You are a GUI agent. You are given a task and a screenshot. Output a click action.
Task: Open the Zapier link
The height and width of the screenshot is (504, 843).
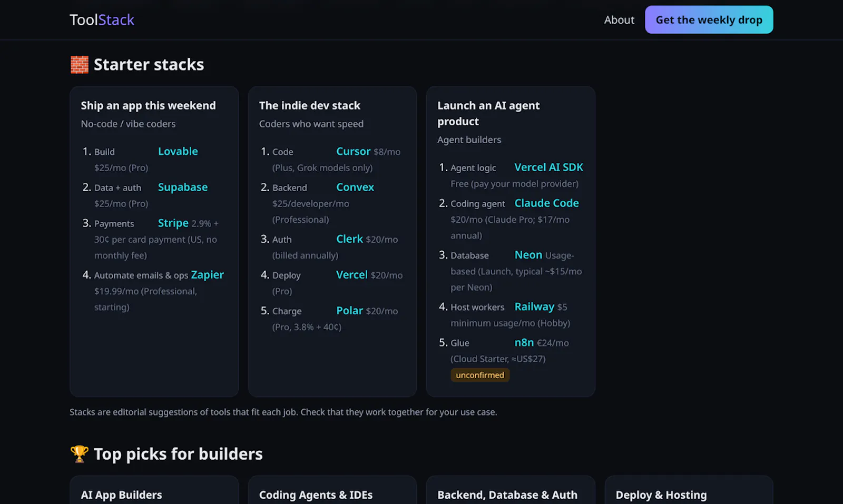click(207, 274)
